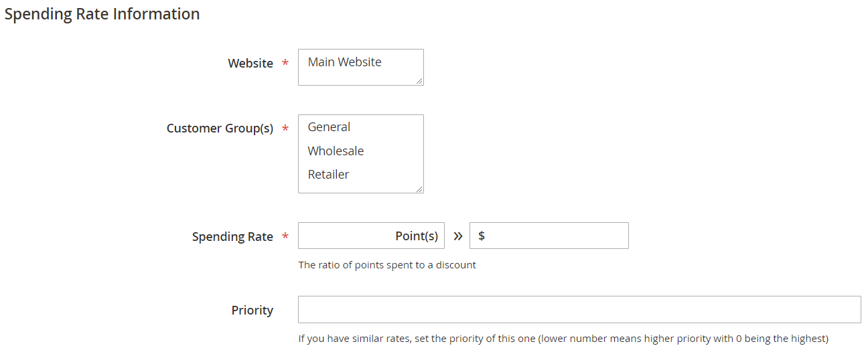Click the Spending Rate Information heading
Viewport: 868px width, 352px height.
tap(102, 14)
